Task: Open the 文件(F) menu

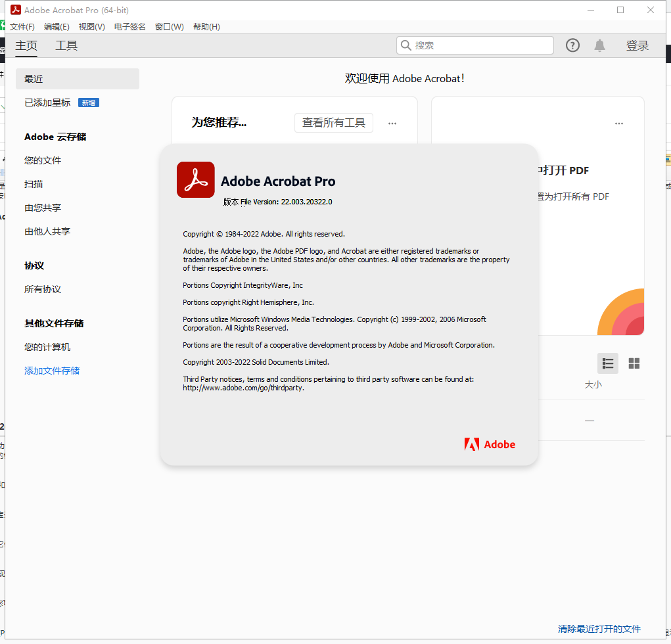Action: tap(22, 27)
